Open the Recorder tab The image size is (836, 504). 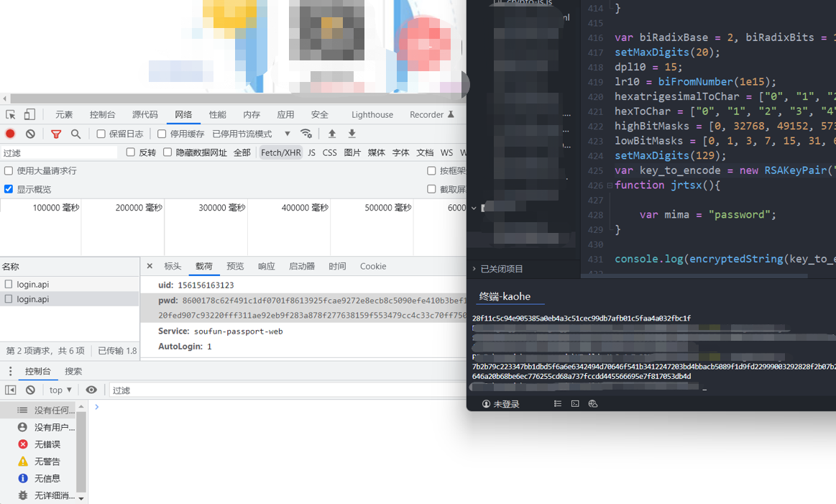[x=431, y=114]
